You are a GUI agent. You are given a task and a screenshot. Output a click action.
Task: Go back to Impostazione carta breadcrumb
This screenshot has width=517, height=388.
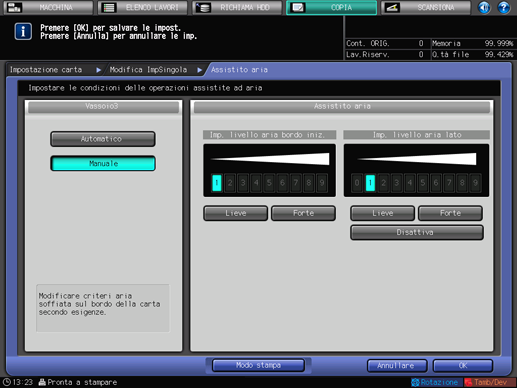tap(46, 70)
